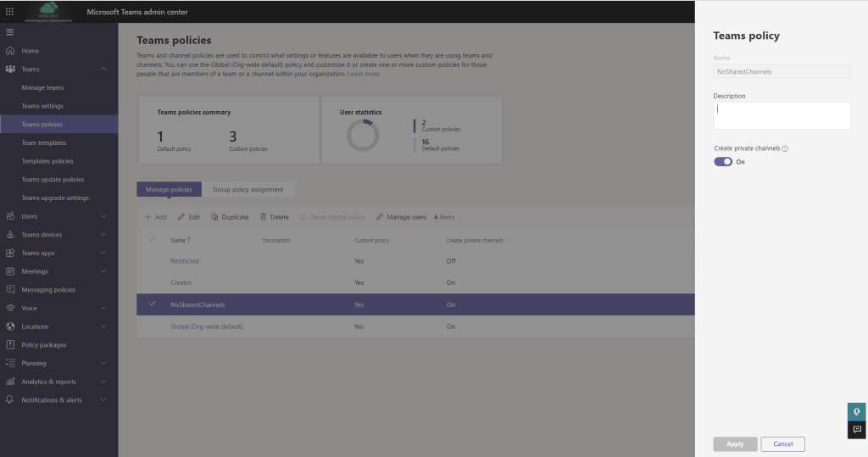Collapse the navigation hamburger menu
The width and height of the screenshot is (868, 457).
(x=10, y=32)
